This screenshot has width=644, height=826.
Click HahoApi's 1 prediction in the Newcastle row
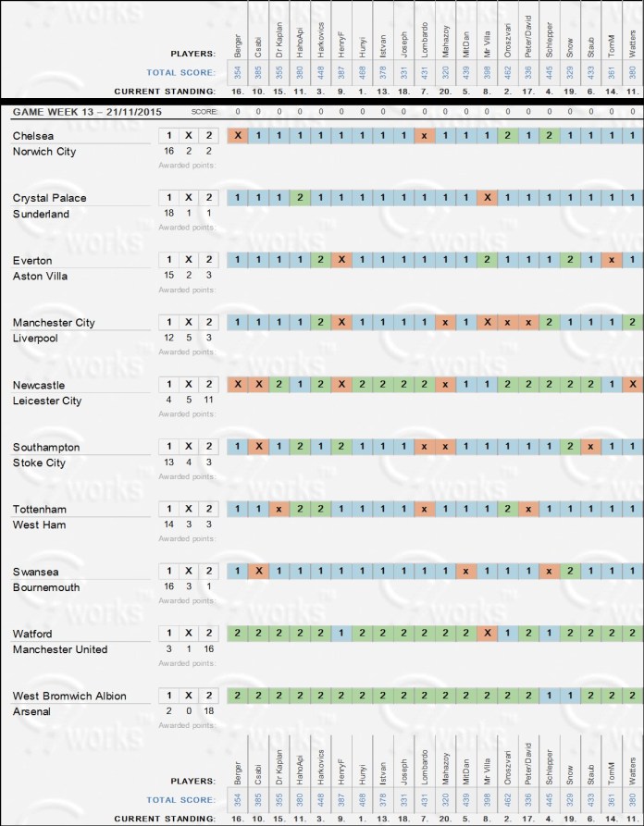pyautogui.click(x=300, y=384)
